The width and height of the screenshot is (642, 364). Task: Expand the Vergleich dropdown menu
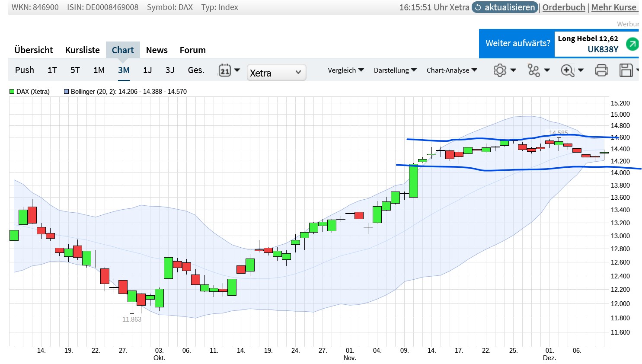point(346,70)
